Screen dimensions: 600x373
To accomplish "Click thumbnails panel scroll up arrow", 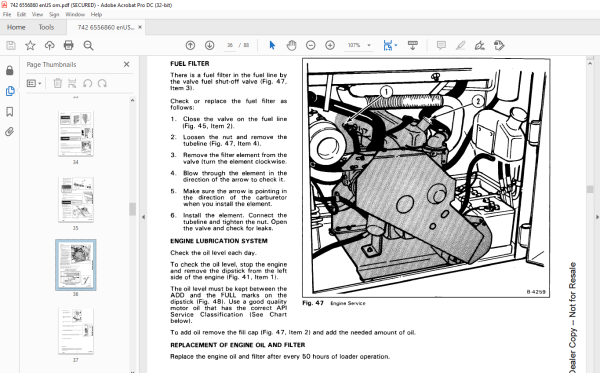I will (x=132, y=100).
